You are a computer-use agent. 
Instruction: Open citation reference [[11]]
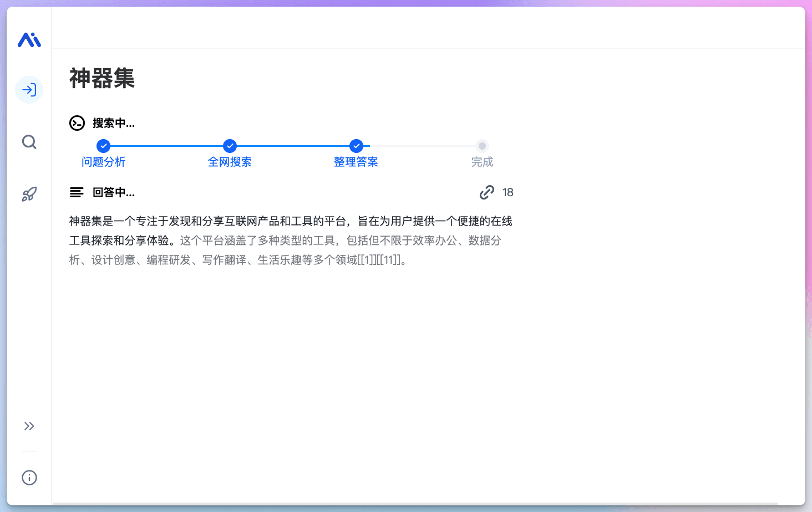click(x=389, y=260)
